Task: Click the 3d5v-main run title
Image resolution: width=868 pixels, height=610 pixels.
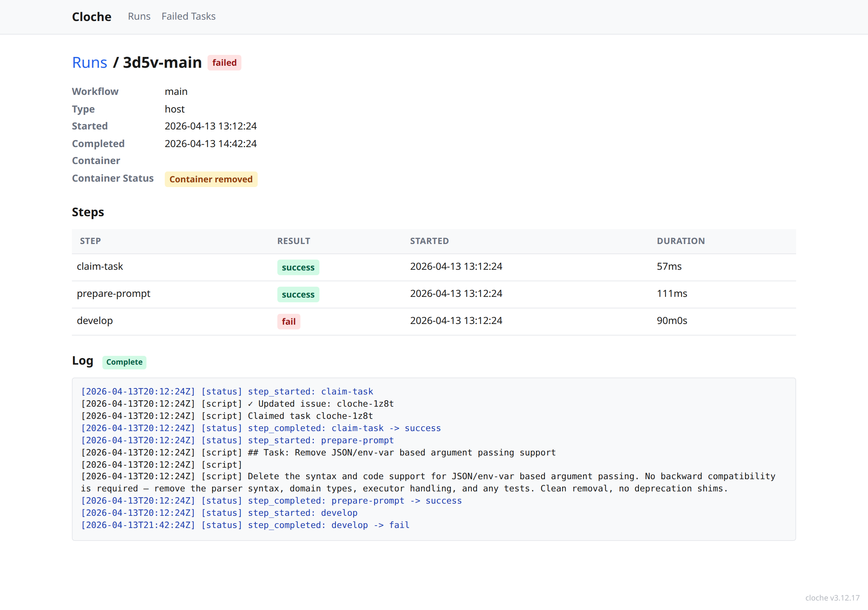Action: [x=162, y=62]
